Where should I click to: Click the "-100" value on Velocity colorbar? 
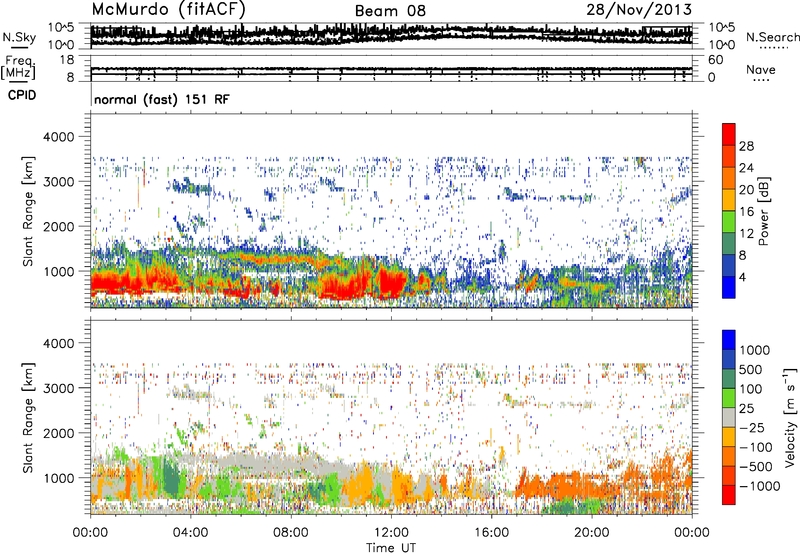(x=756, y=447)
